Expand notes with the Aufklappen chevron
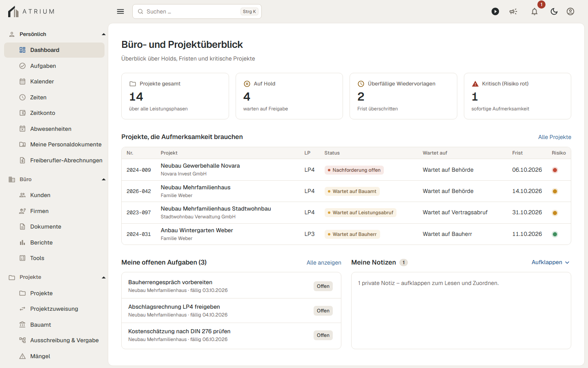Screen dimensions: 588x368 point(567,263)
